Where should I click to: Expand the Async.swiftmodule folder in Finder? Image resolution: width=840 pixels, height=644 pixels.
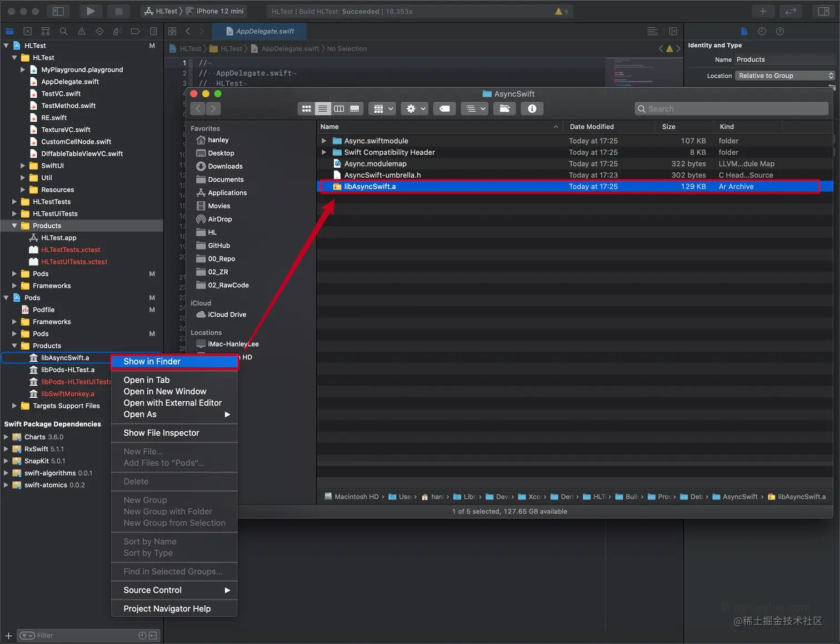pos(324,141)
